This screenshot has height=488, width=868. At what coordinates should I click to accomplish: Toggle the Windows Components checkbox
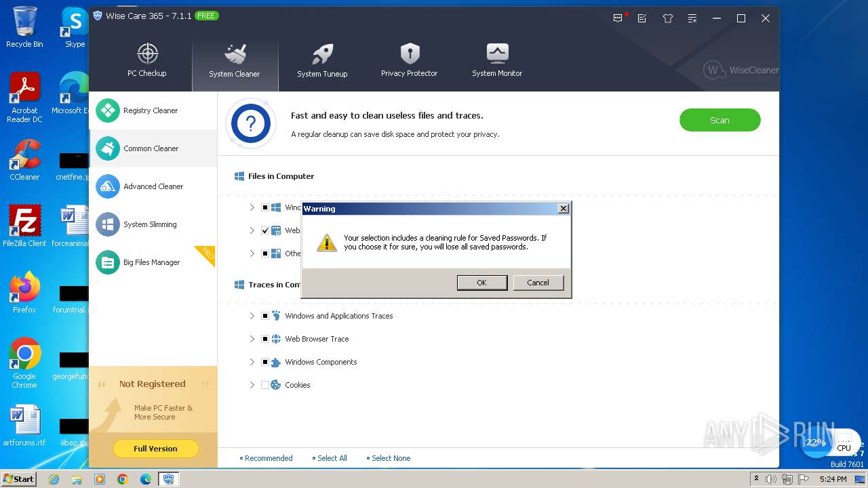click(x=265, y=362)
